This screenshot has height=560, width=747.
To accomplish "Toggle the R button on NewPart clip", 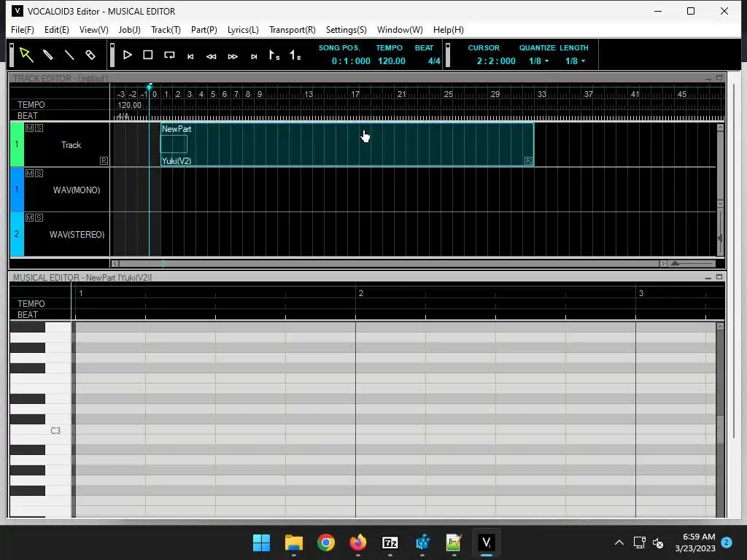I will [x=528, y=161].
